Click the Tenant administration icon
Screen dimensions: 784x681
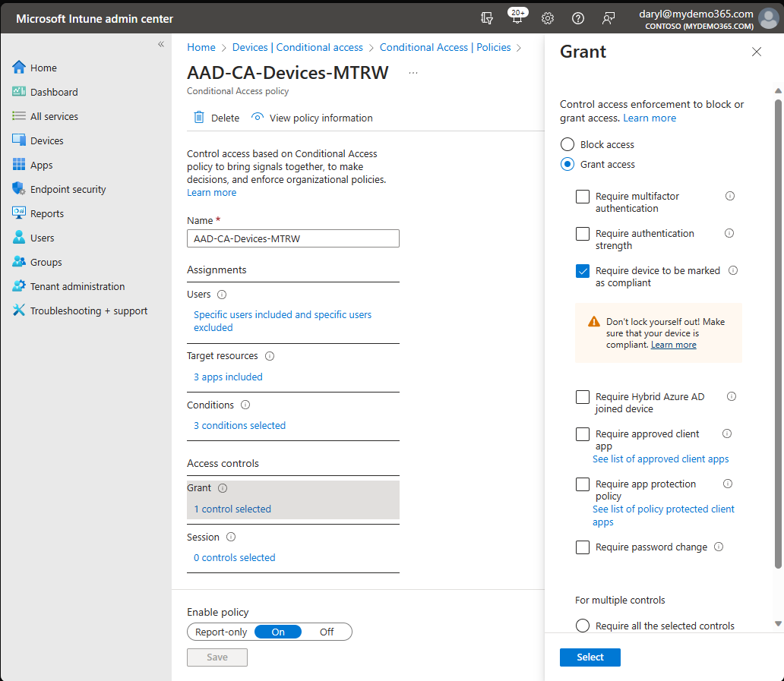pos(19,285)
